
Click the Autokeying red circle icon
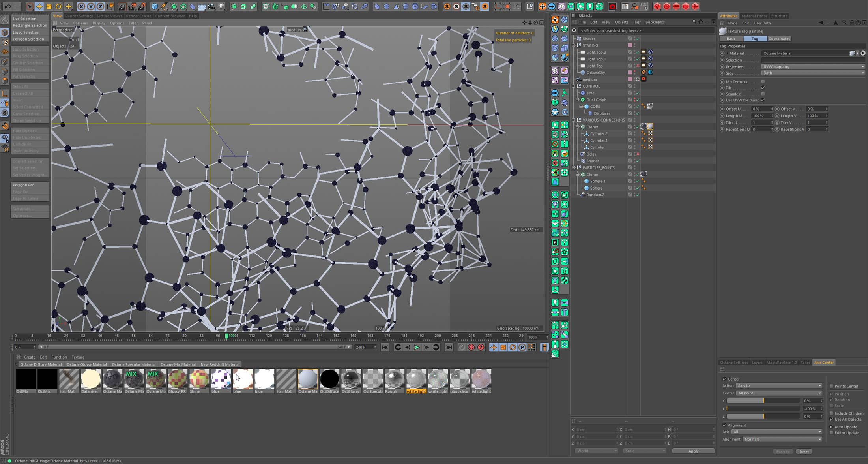click(x=471, y=347)
